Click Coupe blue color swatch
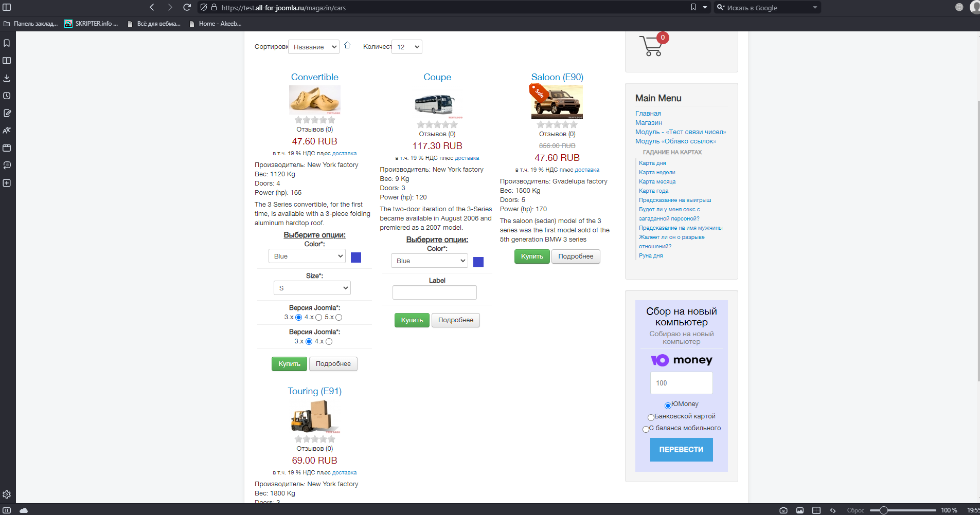The height and width of the screenshot is (515, 980). pyautogui.click(x=478, y=262)
